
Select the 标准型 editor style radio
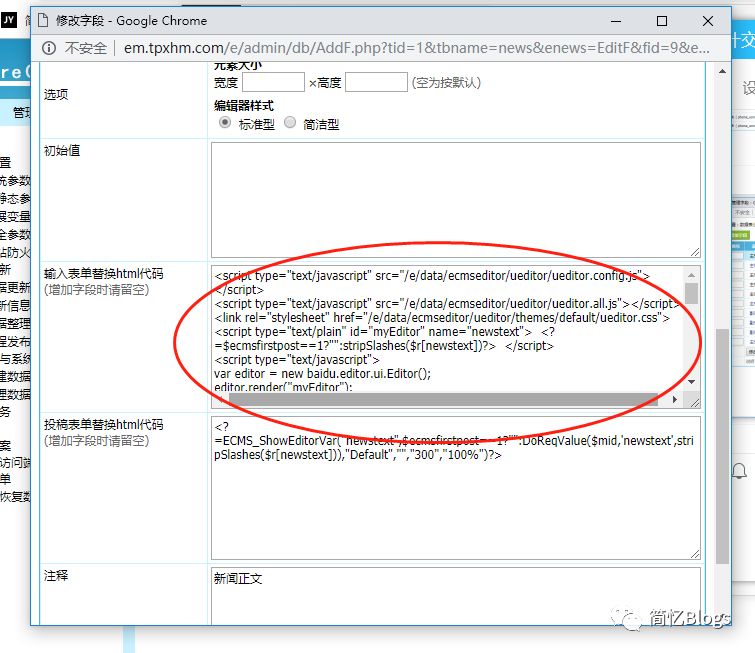pyautogui.click(x=225, y=122)
